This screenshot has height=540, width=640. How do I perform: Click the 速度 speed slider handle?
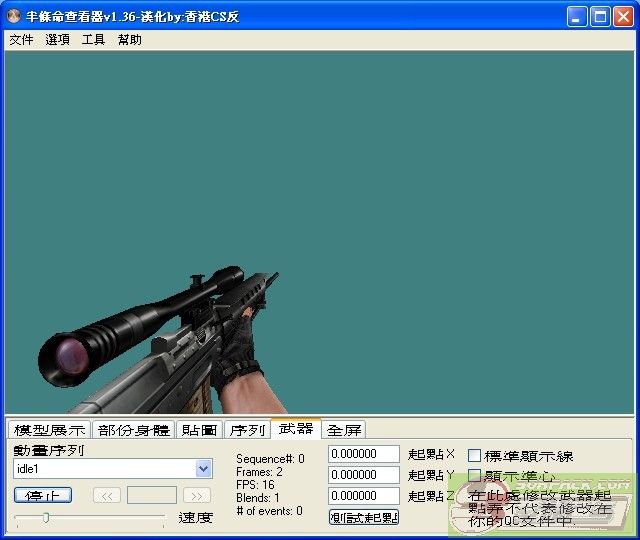point(46,518)
